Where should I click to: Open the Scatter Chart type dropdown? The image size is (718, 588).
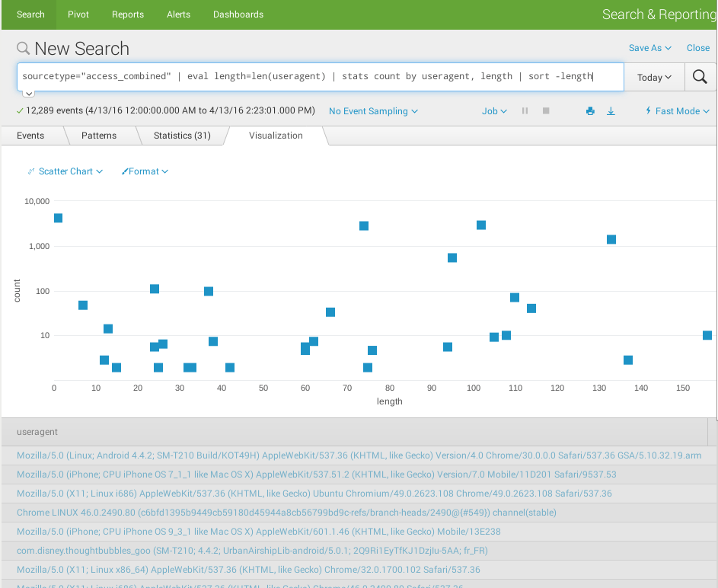coord(65,171)
